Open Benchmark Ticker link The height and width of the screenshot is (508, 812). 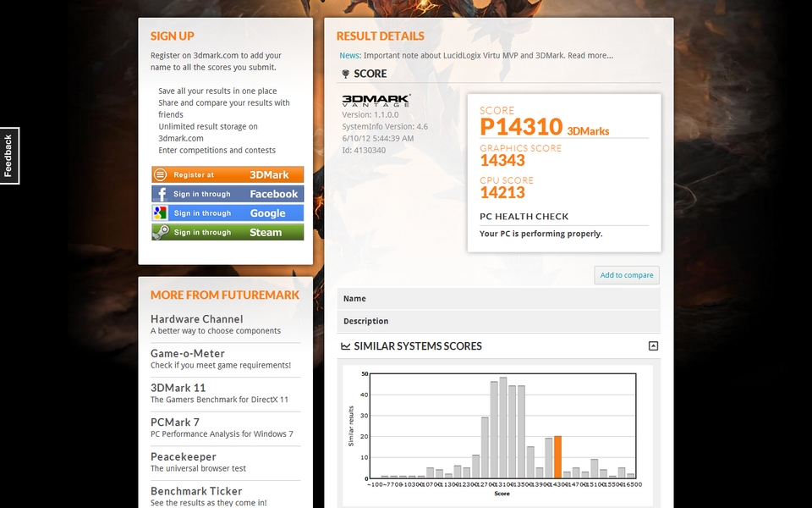pos(196,491)
